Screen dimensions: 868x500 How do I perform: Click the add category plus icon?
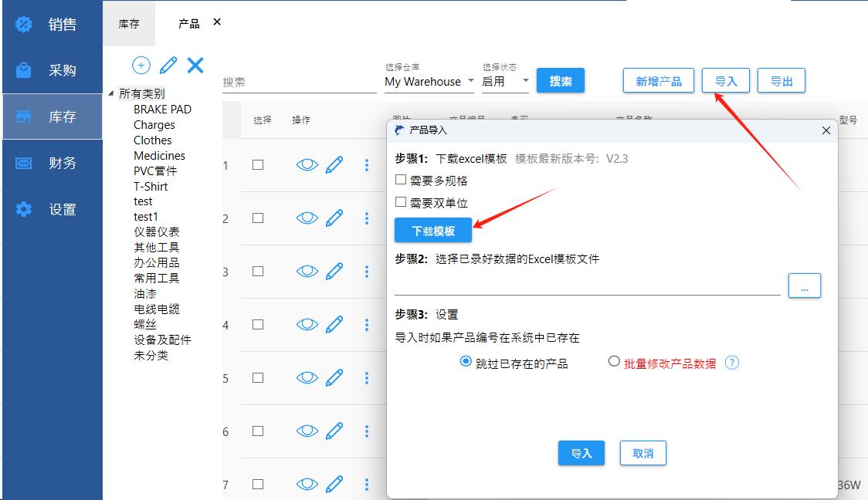pos(141,66)
